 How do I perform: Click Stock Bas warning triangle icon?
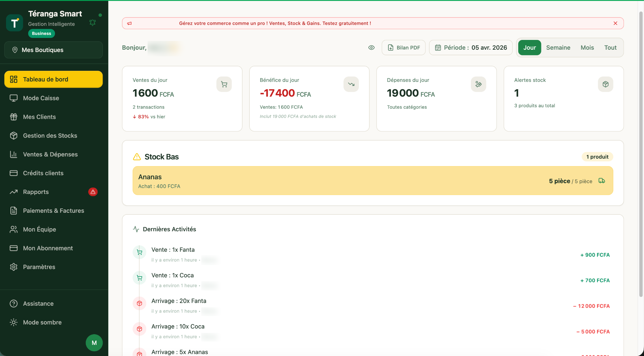pyautogui.click(x=137, y=157)
